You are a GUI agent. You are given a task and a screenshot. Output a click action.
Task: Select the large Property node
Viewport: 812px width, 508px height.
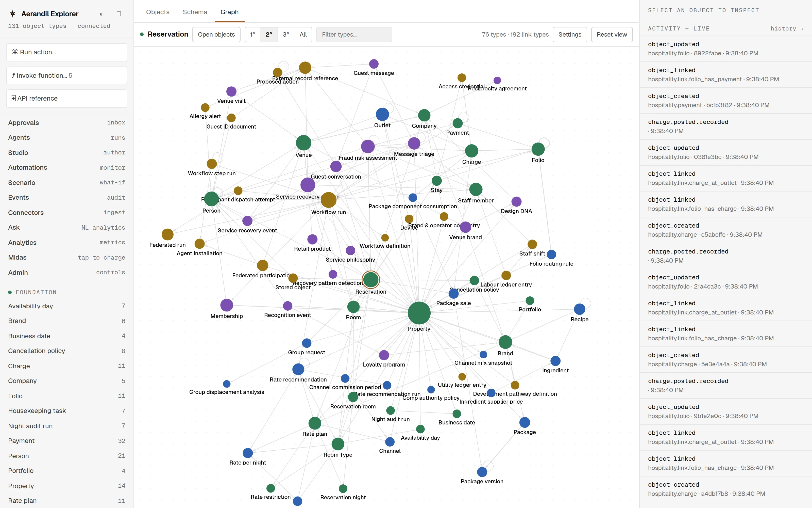click(x=419, y=313)
